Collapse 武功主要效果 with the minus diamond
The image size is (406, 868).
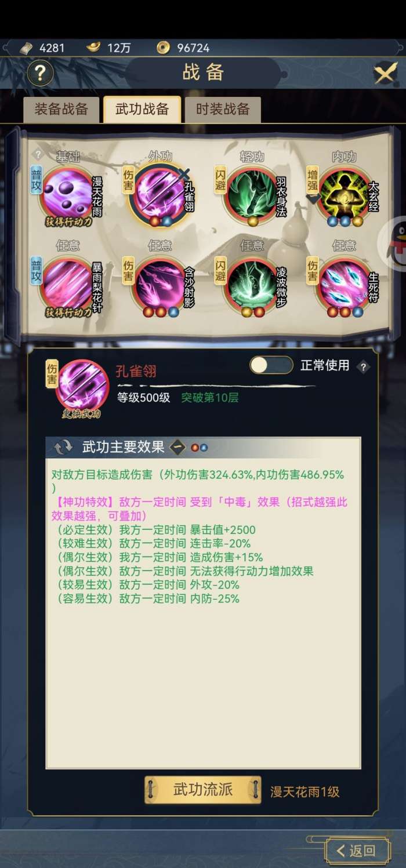(177, 448)
